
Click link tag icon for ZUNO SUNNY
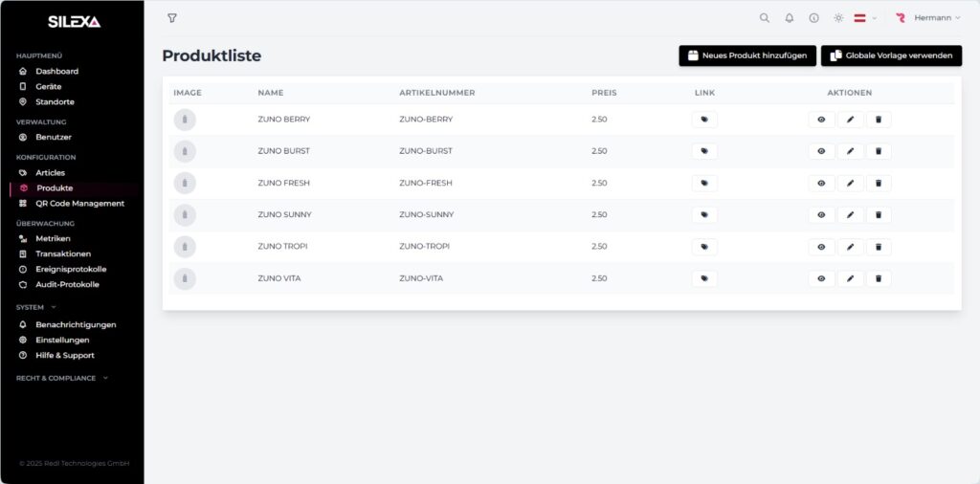tap(704, 215)
